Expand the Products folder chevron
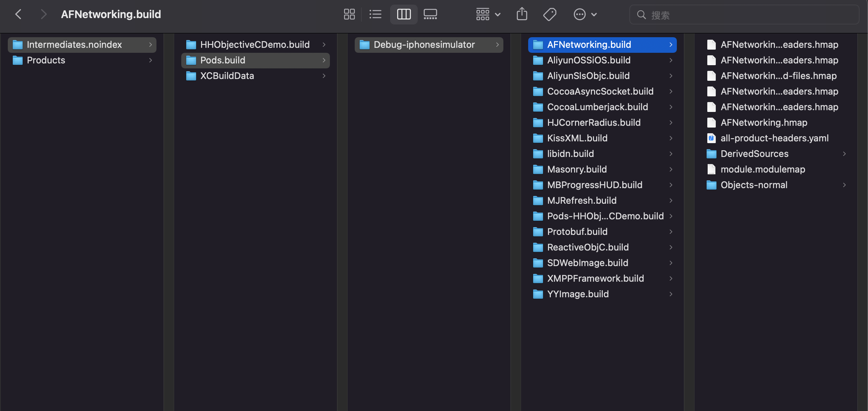868x411 pixels. (x=150, y=60)
